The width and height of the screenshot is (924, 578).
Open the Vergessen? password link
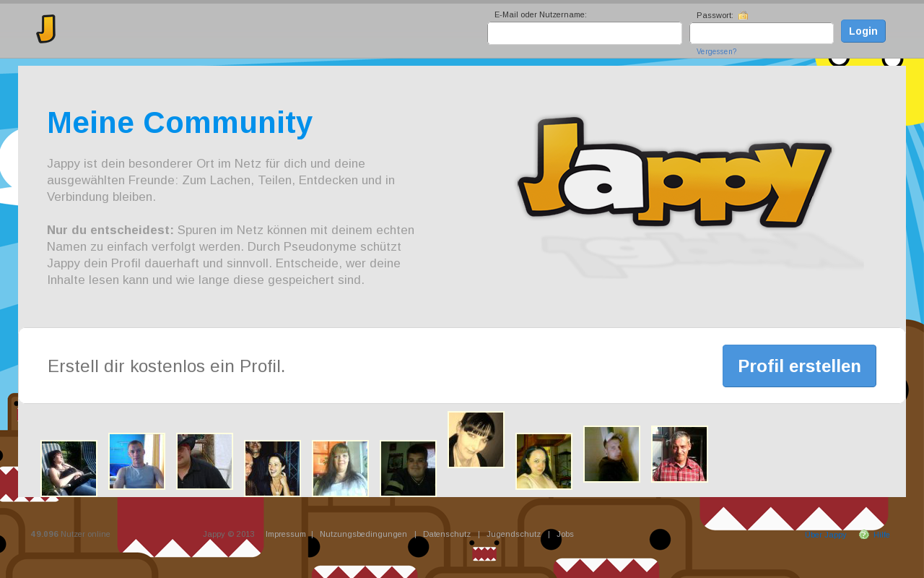pyautogui.click(x=716, y=51)
